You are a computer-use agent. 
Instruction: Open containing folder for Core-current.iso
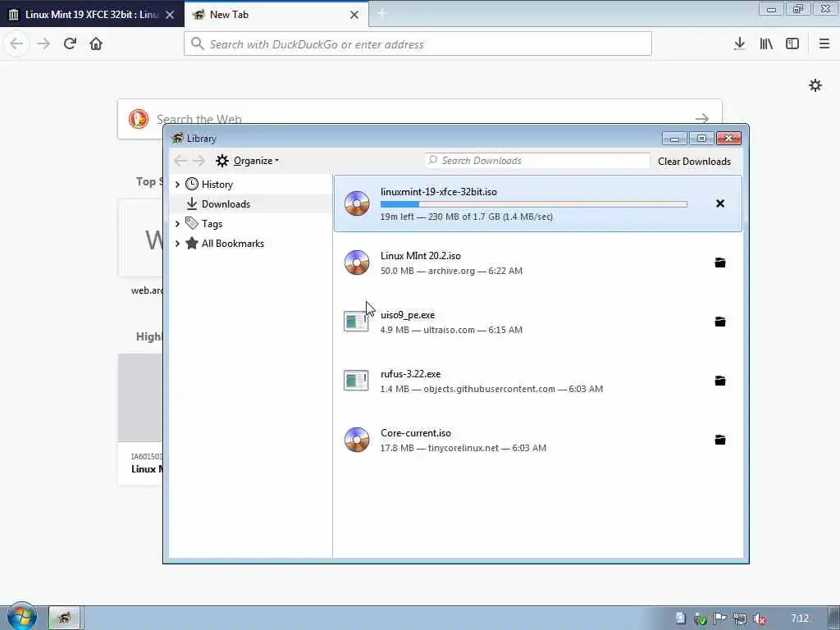pos(720,440)
